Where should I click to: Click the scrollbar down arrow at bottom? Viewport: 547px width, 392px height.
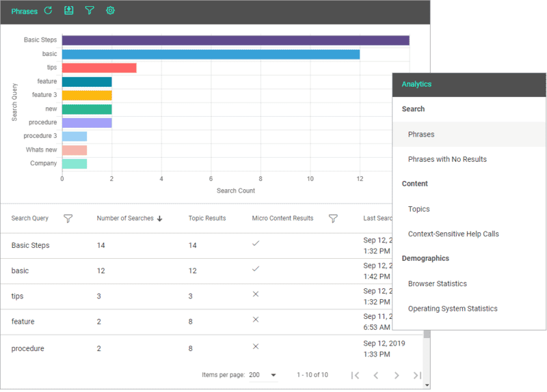pos(427,385)
